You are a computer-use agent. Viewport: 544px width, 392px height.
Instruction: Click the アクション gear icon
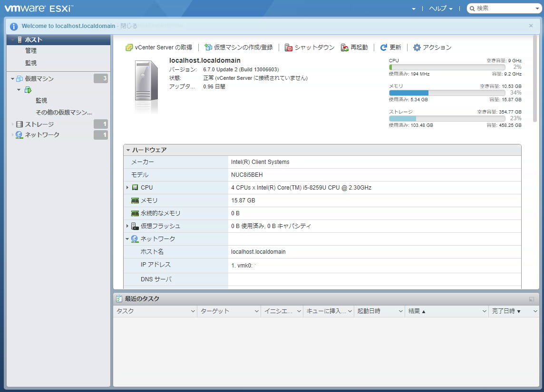coord(417,48)
